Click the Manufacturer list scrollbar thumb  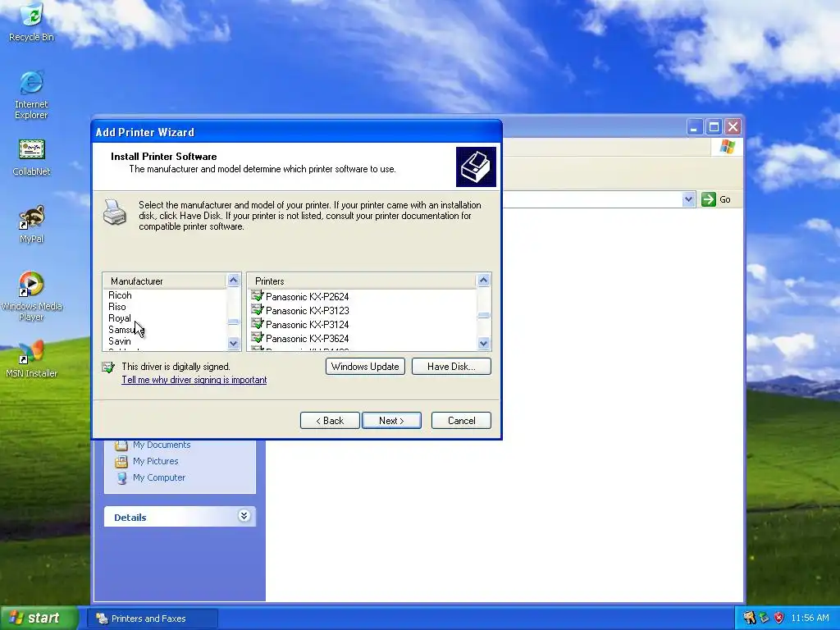point(233,322)
